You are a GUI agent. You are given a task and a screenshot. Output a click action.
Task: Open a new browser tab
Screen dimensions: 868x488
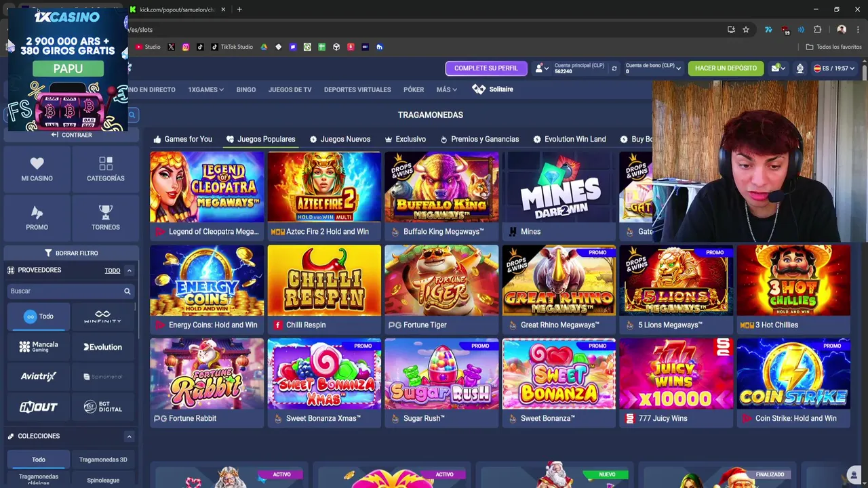(239, 9)
